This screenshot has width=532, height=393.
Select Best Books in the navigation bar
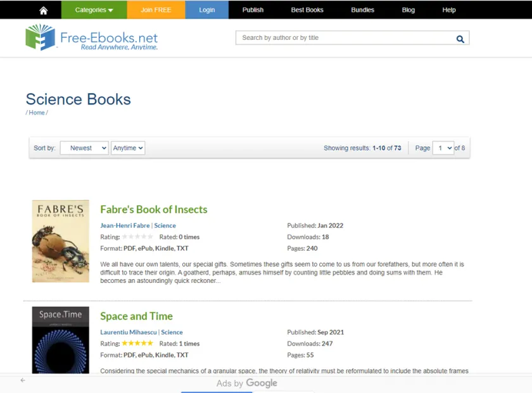(307, 9)
